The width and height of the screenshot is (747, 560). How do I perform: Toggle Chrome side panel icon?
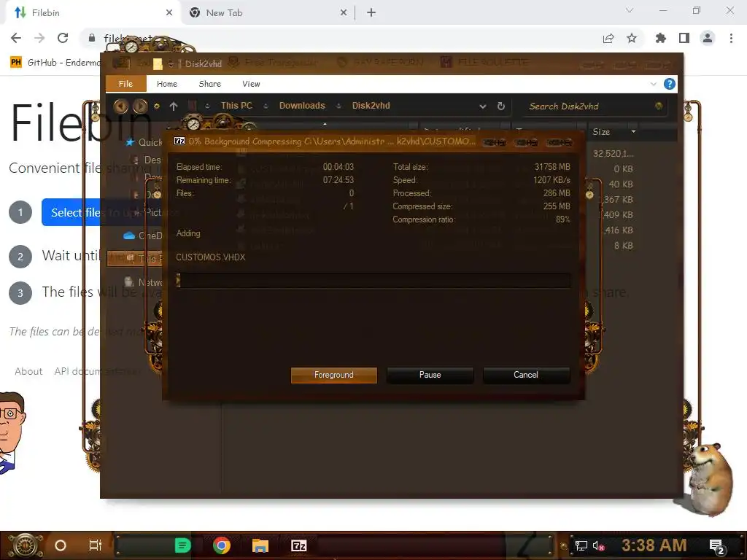(x=684, y=38)
